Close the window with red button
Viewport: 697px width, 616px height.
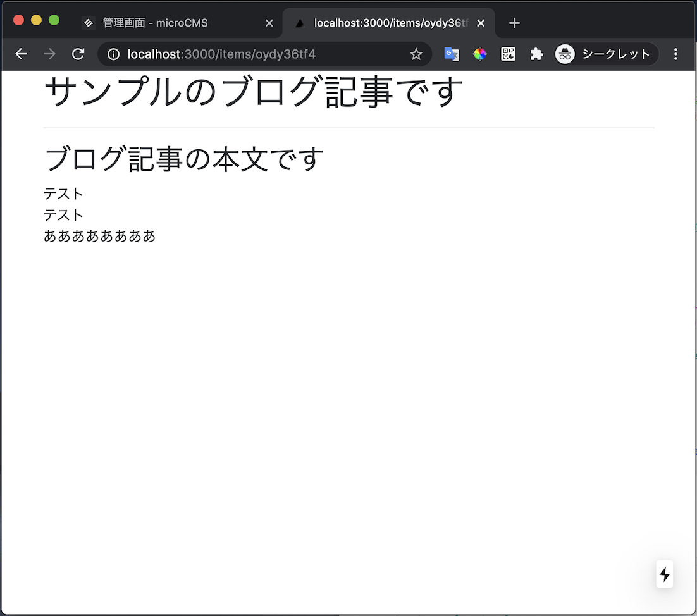[x=19, y=20]
